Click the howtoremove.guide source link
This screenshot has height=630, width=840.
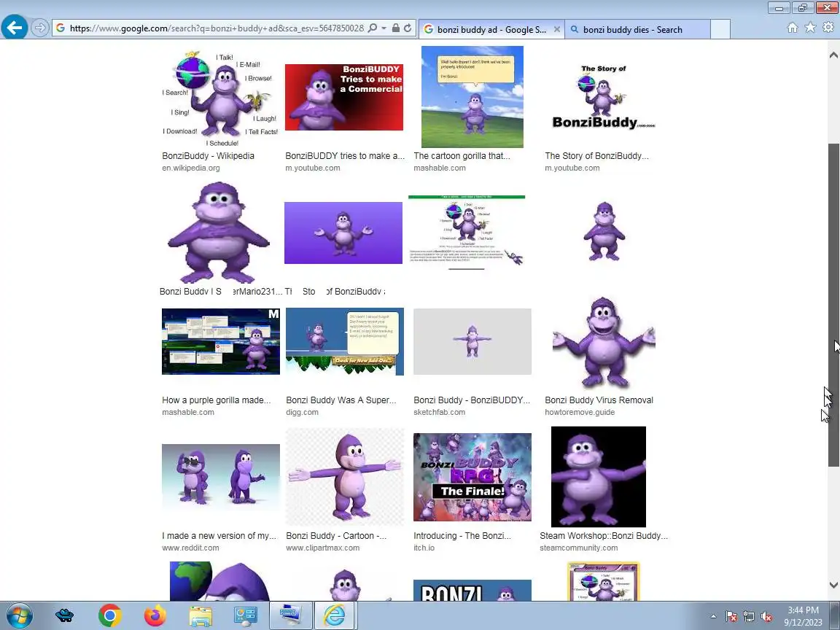(580, 412)
